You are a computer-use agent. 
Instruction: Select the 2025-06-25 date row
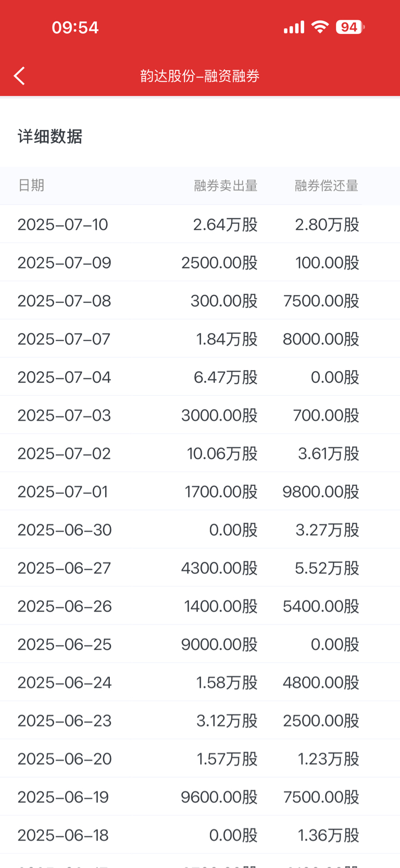(x=200, y=644)
